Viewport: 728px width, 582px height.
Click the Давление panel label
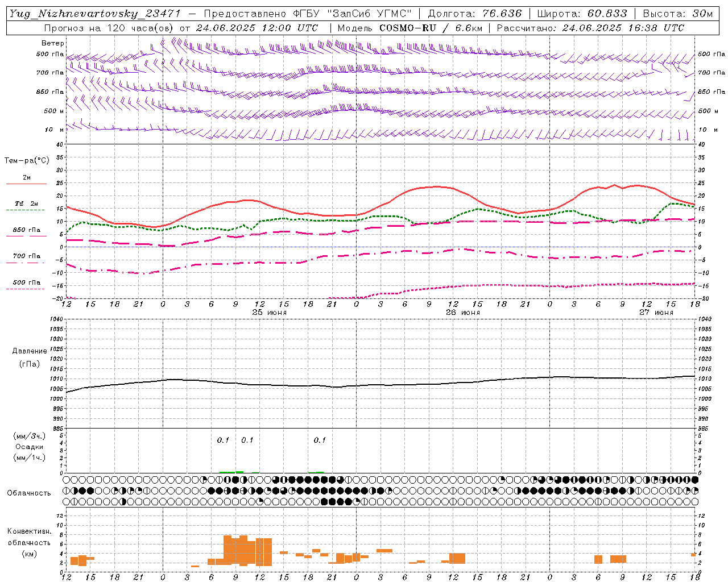tap(29, 351)
